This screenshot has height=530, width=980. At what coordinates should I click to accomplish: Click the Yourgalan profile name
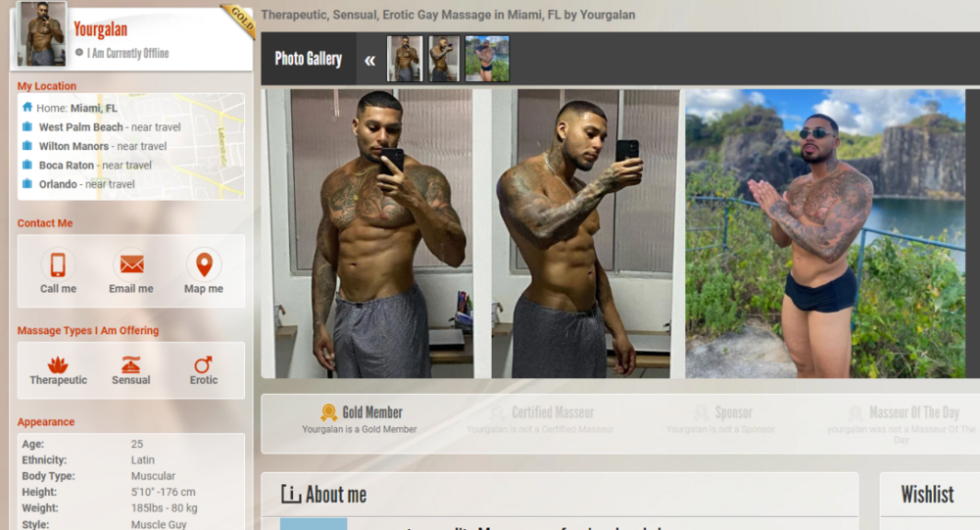[100, 28]
